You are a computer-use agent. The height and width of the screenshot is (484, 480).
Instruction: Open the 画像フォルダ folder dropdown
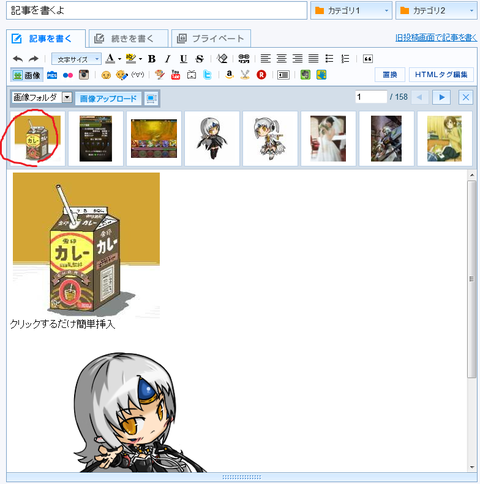(42, 98)
